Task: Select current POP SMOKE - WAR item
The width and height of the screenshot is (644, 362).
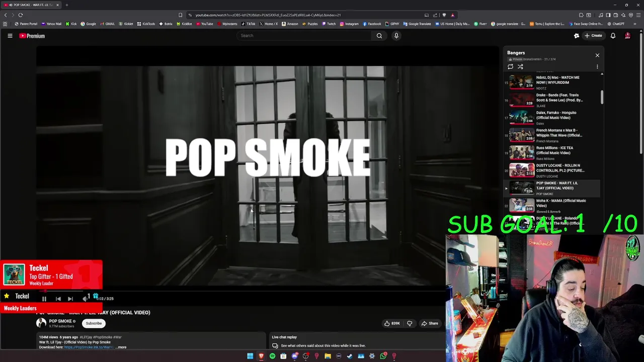Action: (552, 188)
